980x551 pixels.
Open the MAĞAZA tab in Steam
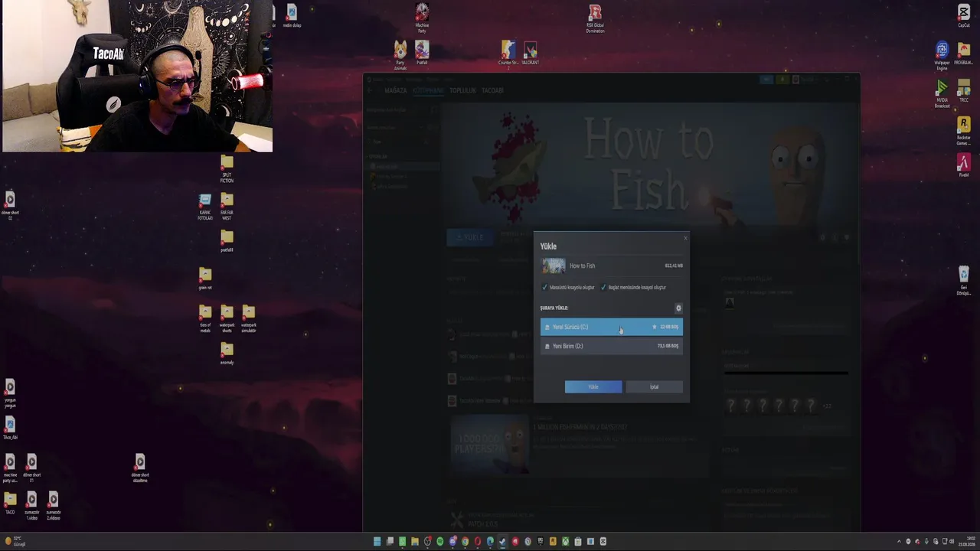pos(396,90)
